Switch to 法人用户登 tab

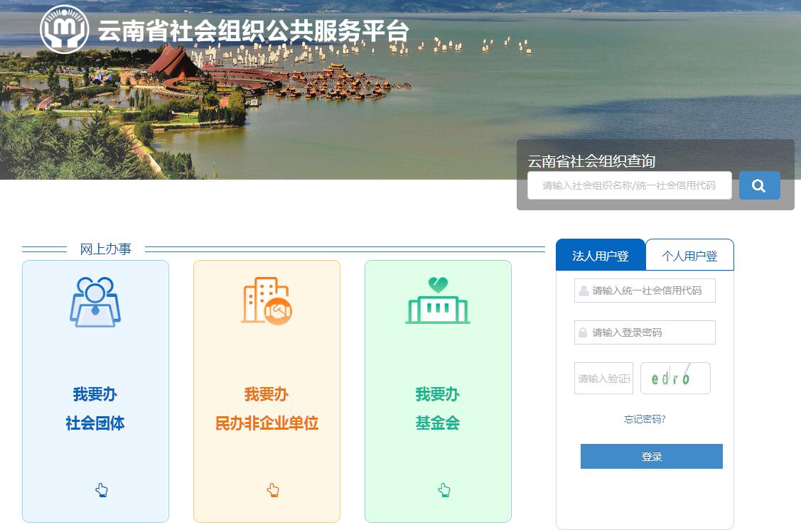601,255
